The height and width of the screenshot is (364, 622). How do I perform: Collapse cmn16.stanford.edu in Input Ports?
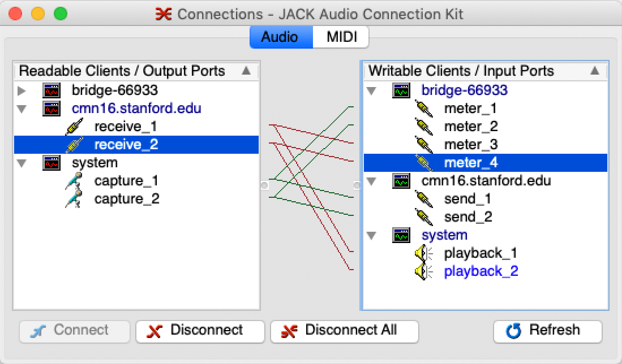[x=372, y=181]
